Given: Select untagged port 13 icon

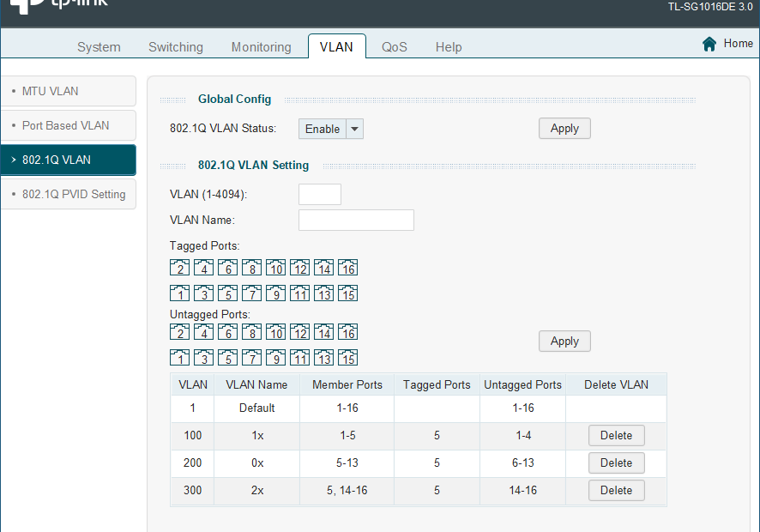Looking at the screenshot, I should coord(323,358).
